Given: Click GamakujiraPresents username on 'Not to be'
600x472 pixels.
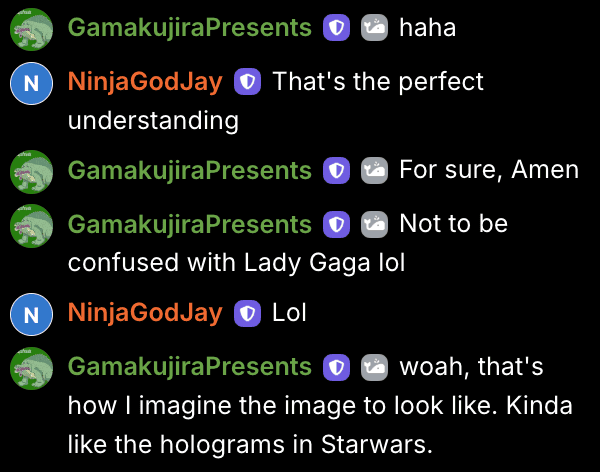Looking at the screenshot, I should (x=190, y=225).
